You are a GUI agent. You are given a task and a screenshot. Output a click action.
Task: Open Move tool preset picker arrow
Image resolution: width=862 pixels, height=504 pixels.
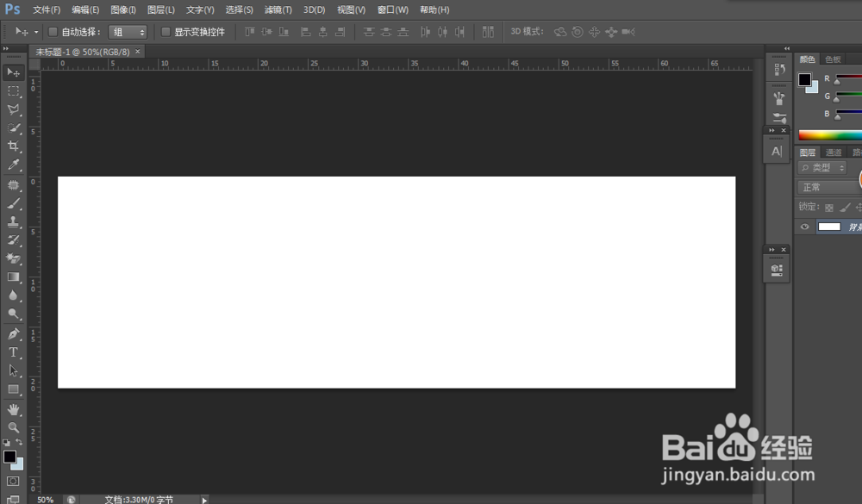(x=36, y=32)
